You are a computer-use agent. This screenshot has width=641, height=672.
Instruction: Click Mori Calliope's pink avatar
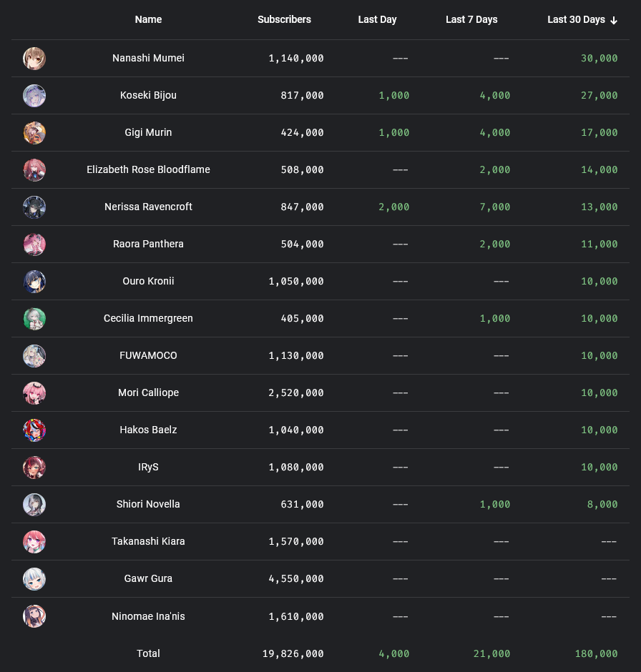[x=34, y=393]
